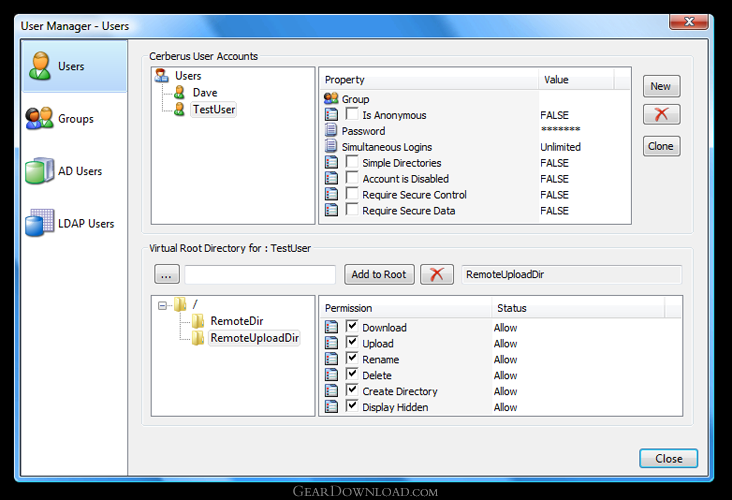Click the Close button
The width and height of the screenshot is (732, 500).
coord(669,458)
